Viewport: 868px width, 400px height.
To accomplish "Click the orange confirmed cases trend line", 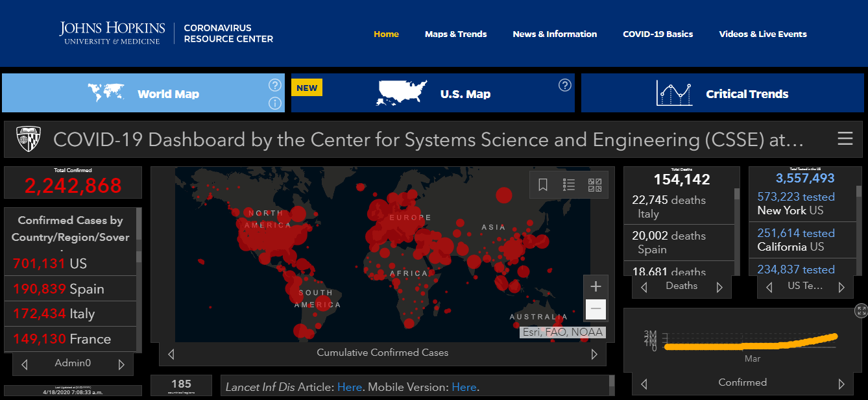I will coord(751,344).
